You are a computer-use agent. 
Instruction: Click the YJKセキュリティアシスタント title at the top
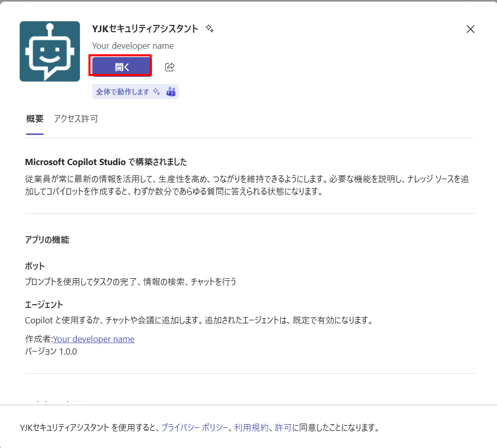click(x=145, y=29)
